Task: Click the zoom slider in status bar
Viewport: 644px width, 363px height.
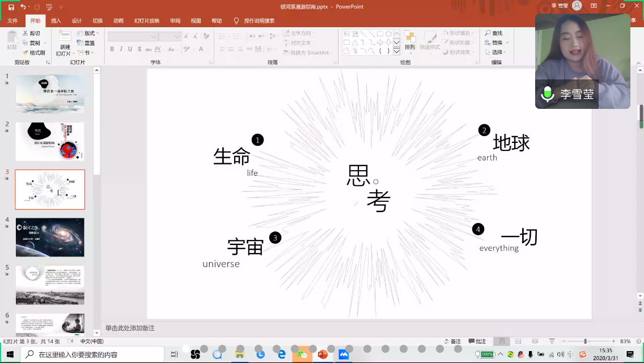Action: [x=585, y=341]
